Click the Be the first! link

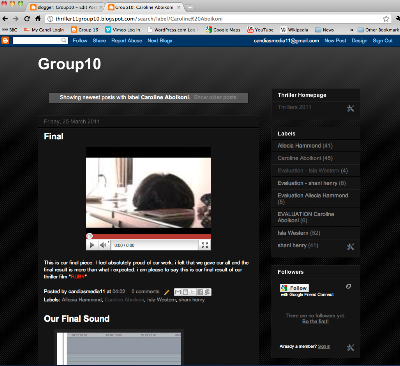tap(315, 321)
